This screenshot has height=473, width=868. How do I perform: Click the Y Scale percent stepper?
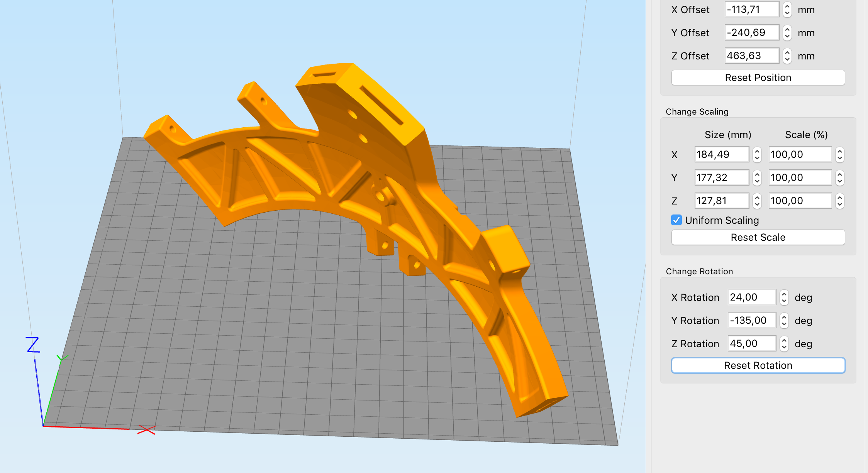pyautogui.click(x=840, y=178)
